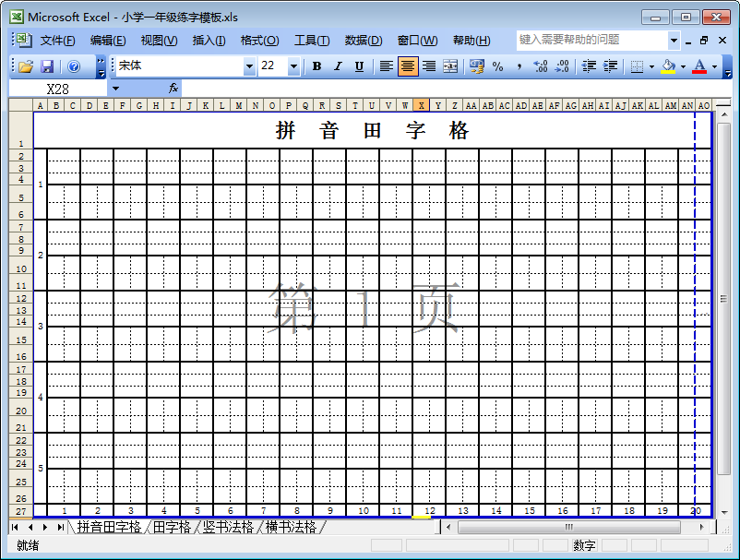Click the Insert Function fx button
Image resolution: width=740 pixels, height=560 pixels.
tap(173, 89)
